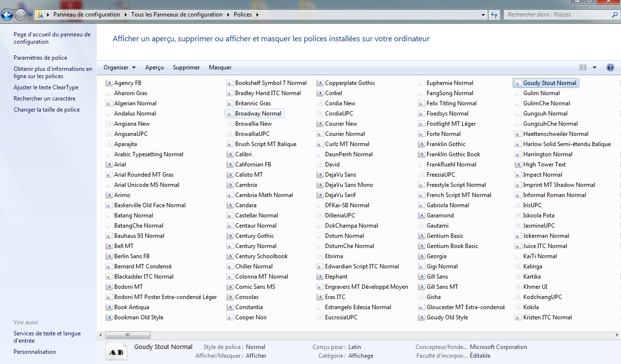
Task: Open the address bar history dropdown
Action: [483, 15]
